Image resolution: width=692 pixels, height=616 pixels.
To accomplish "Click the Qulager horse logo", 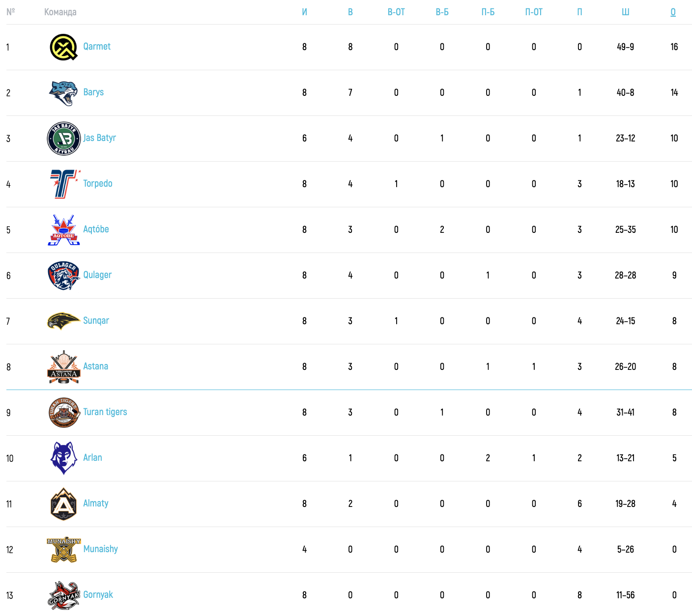I will coord(64,276).
